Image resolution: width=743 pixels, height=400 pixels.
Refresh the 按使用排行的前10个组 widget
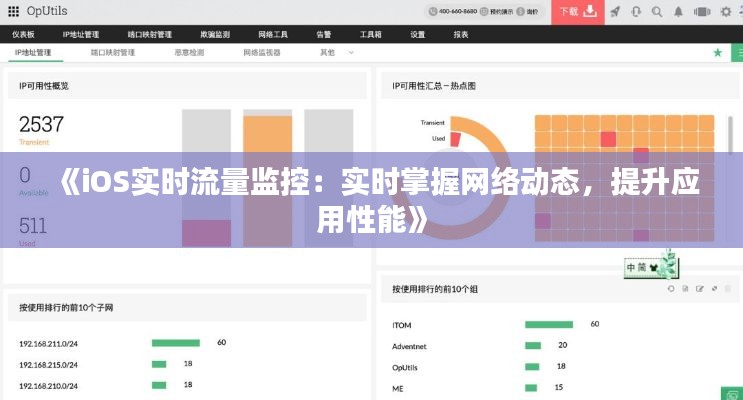tap(671, 289)
